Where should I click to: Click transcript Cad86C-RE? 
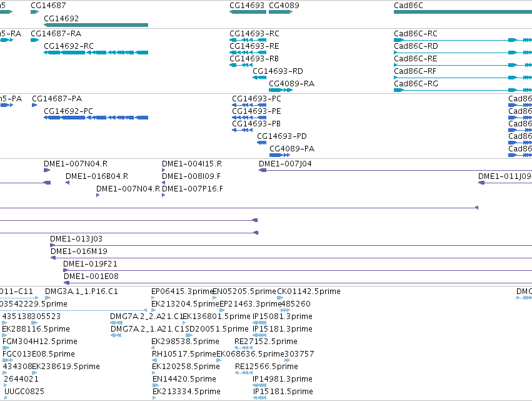coord(416,59)
